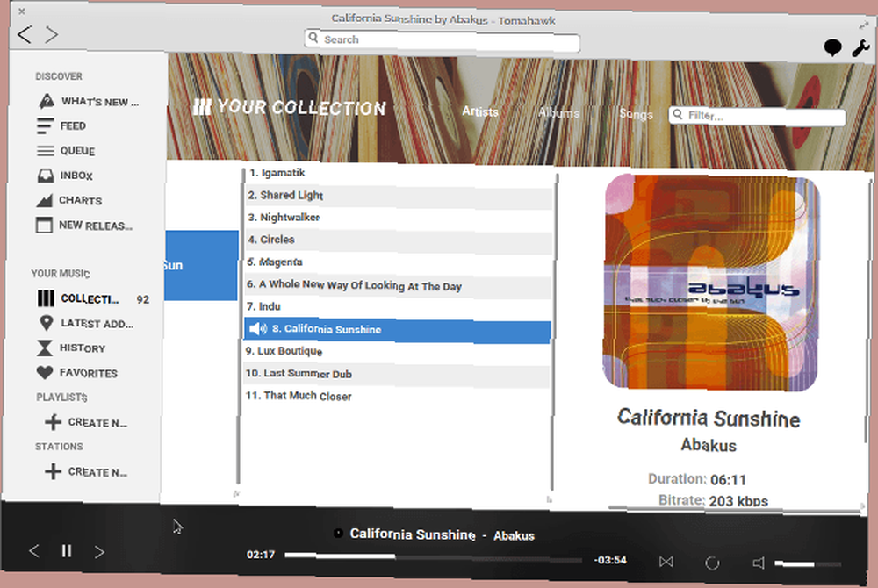The width and height of the screenshot is (878, 588).
Task: Open the LATEST ADDITIONS label
Action: (x=97, y=323)
